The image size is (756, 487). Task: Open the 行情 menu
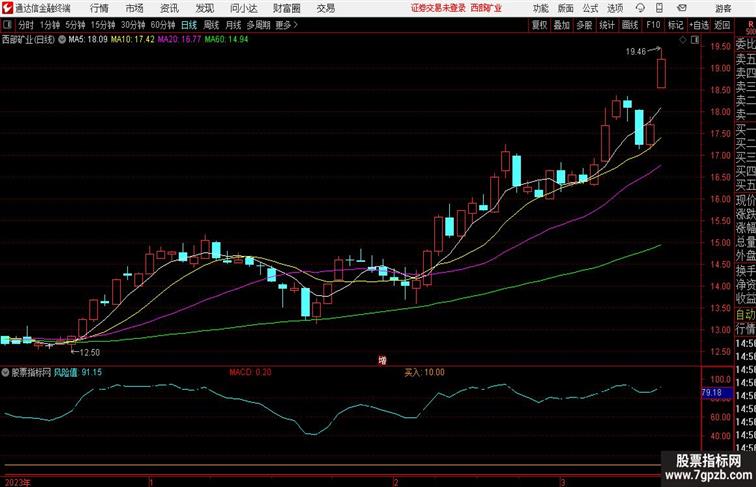[x=99, y=8]
